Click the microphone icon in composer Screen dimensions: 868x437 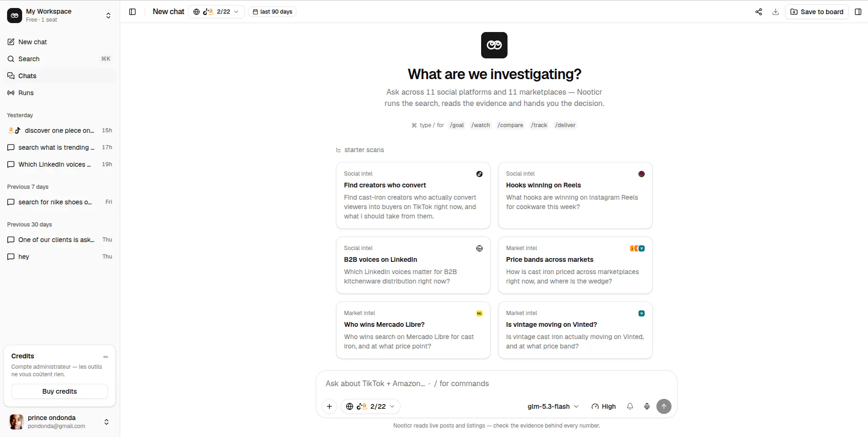(x=647, y=406)
